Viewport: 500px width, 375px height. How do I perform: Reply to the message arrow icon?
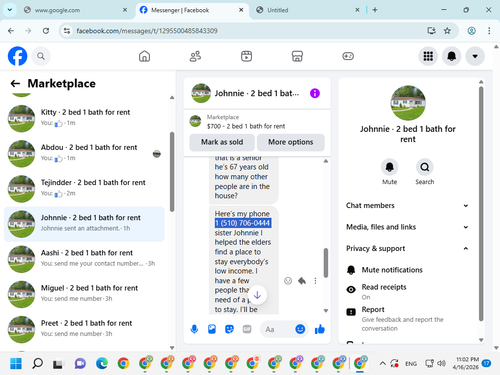pos(302,281)
